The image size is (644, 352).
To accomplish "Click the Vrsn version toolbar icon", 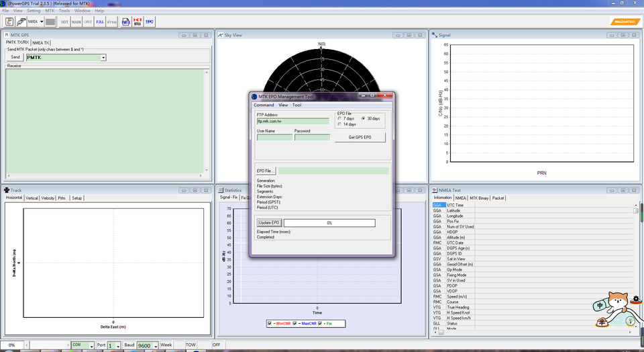I will [111, 21].
